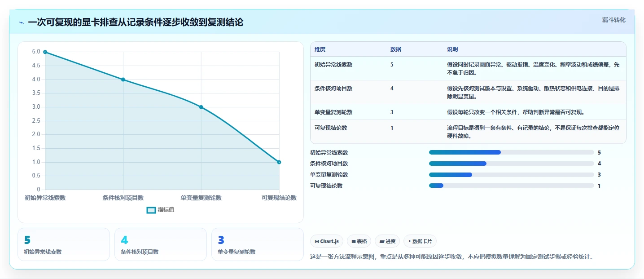This screenshot has height=279, width=644.
Task: Click the x-axis label 条件核对项目数
Action: [123, 198]
